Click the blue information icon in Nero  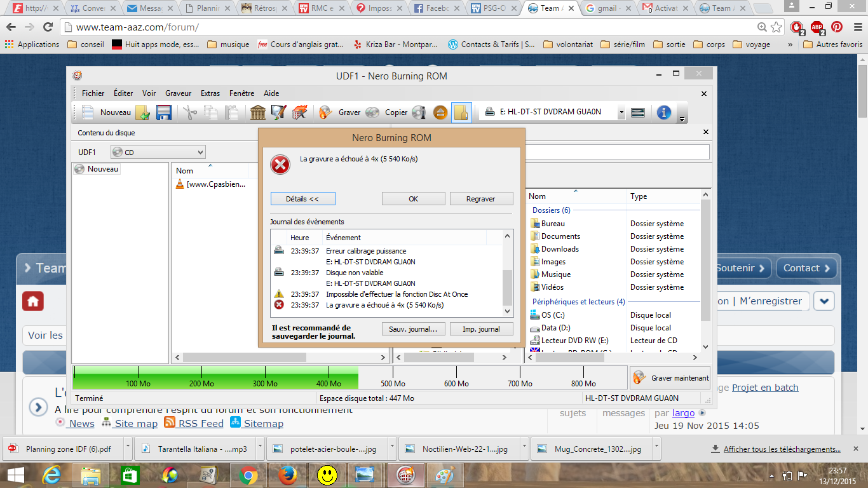click(664, 112)
